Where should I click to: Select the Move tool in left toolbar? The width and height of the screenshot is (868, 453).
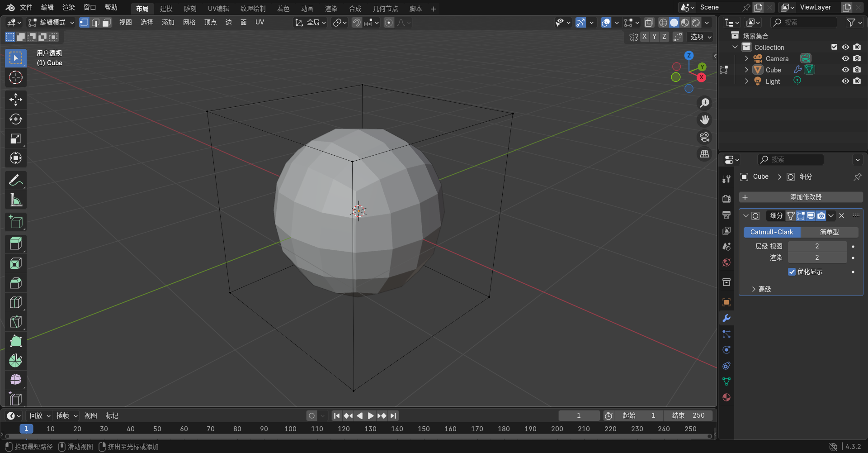(x=16, y=100)
